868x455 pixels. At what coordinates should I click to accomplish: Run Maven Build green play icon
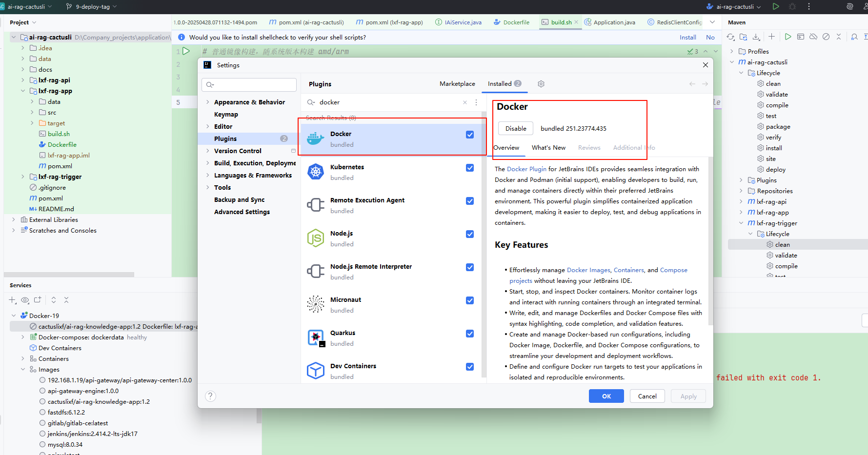pos(788,37)
